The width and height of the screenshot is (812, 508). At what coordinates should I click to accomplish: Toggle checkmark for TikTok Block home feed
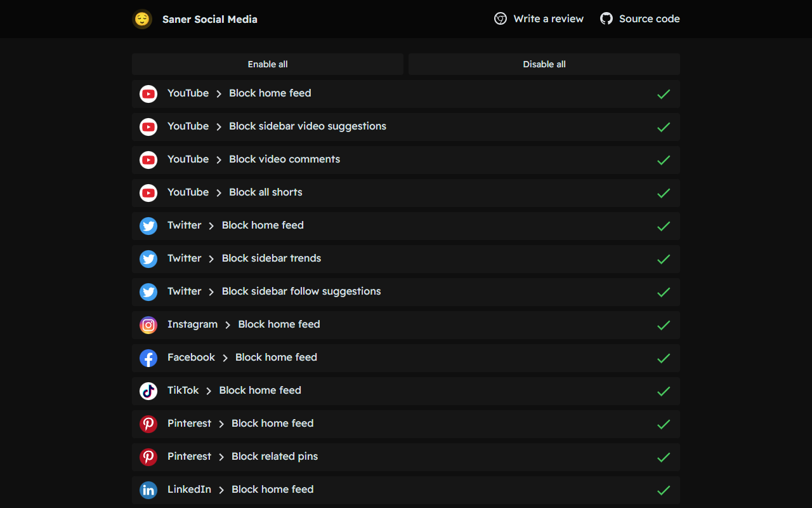pyautogui.click(x=664, y=391)
